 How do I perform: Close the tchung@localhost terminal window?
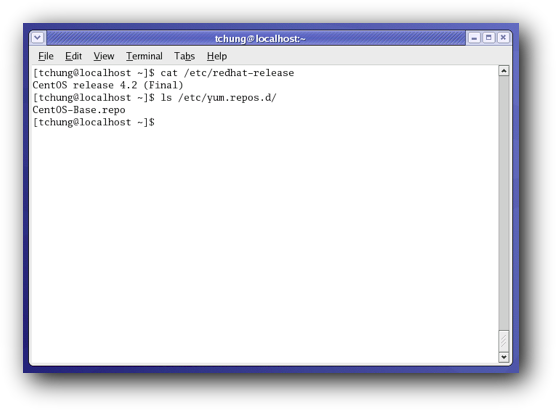(x=503, y=38)
